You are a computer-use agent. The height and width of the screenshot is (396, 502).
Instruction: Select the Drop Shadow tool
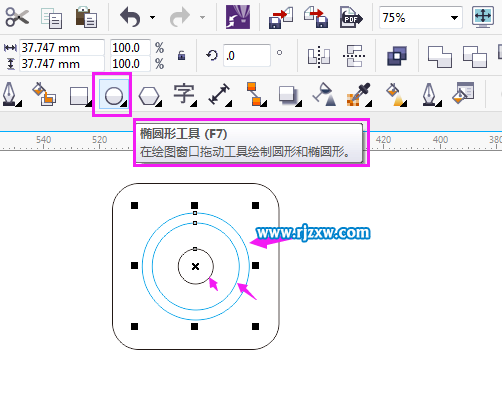point(289,96)
